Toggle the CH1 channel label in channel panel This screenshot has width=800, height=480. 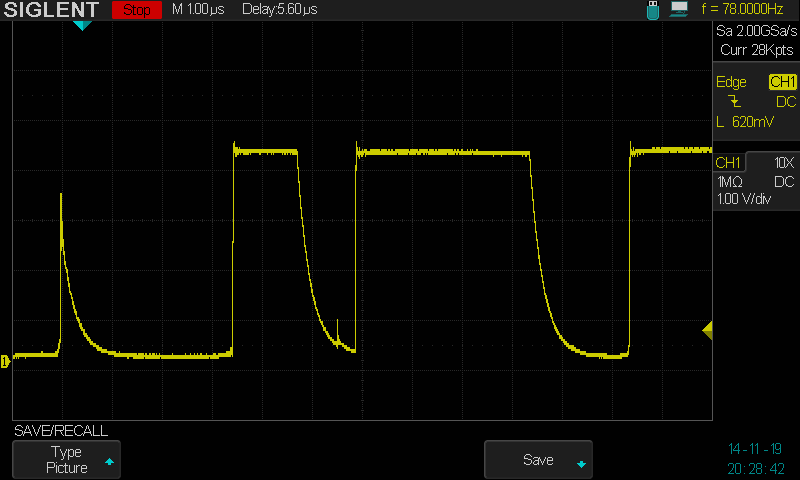click(x=728, y=162)
